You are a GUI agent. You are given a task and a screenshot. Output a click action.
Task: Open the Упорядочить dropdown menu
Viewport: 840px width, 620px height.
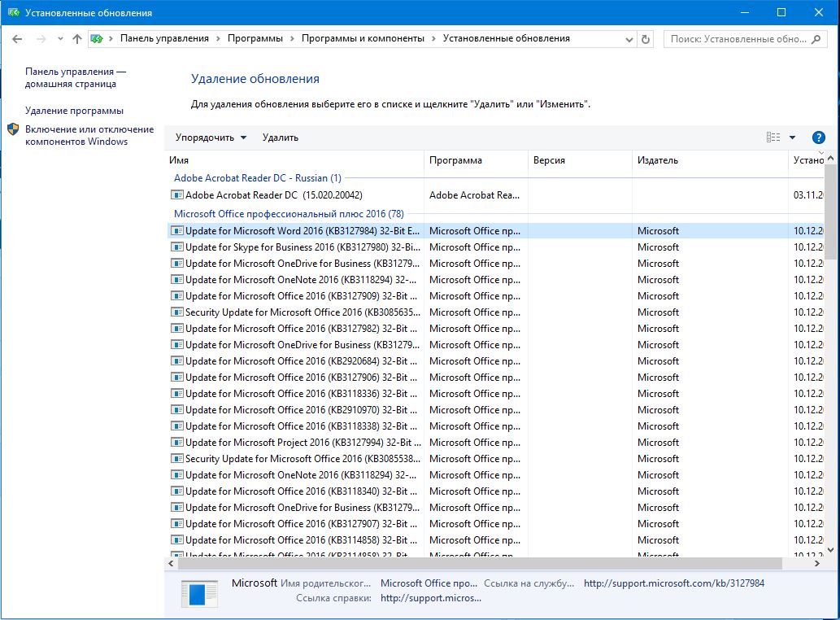click(211, 138)
